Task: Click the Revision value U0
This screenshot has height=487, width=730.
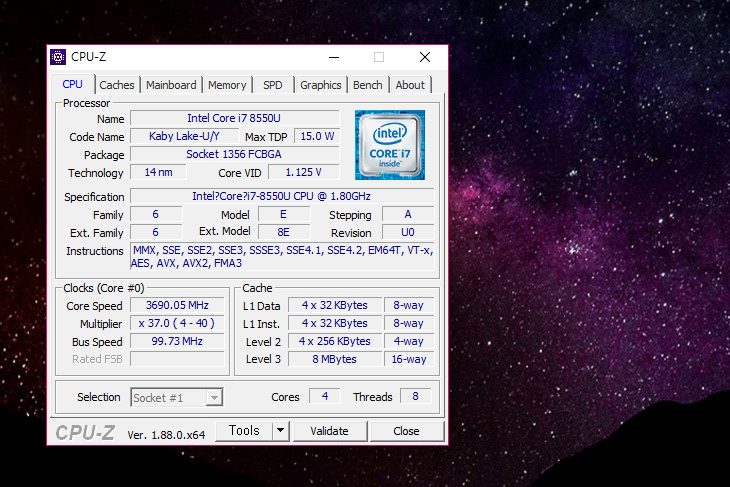Action: pos(408,232)
